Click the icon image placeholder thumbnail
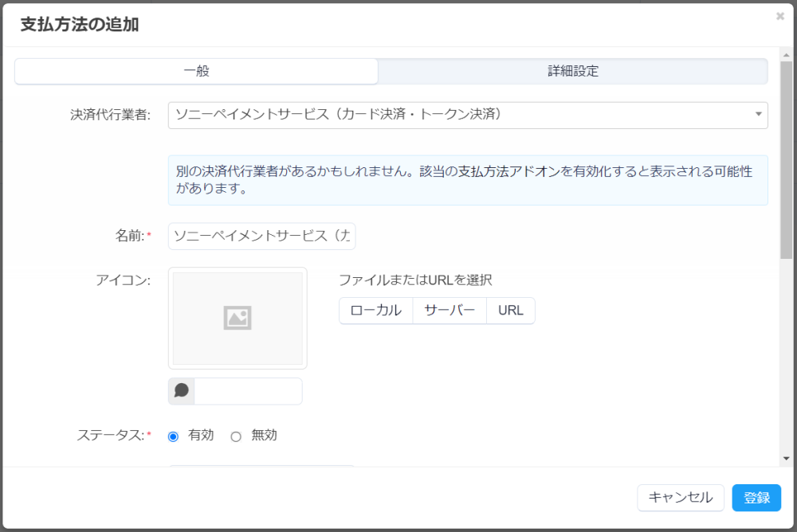 click(x=238, y=318)
